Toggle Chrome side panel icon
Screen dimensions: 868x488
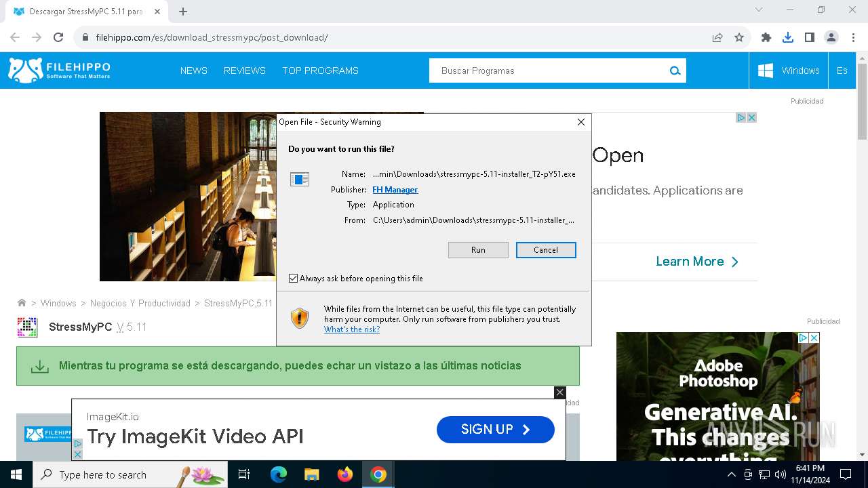click(x=810, y=37)
